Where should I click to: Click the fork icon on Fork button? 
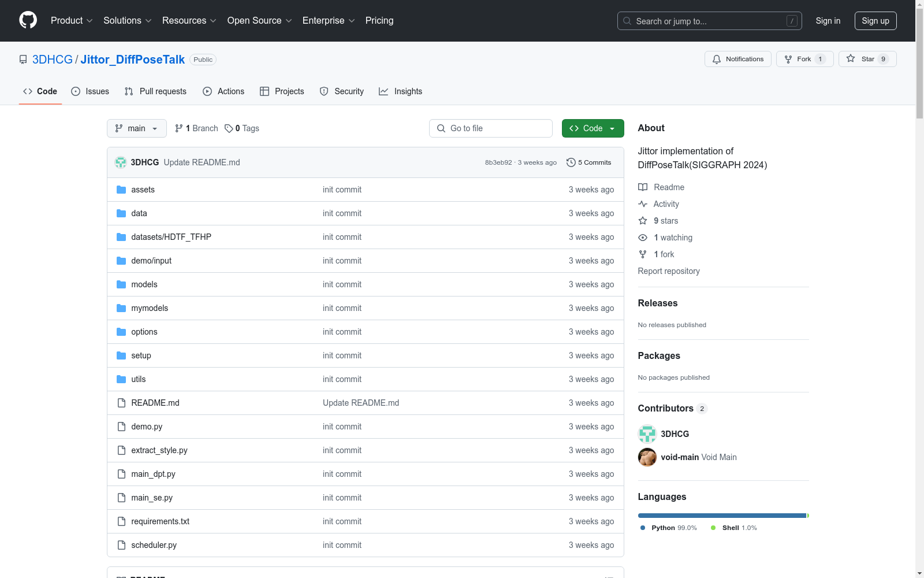(x=788, y=59)
